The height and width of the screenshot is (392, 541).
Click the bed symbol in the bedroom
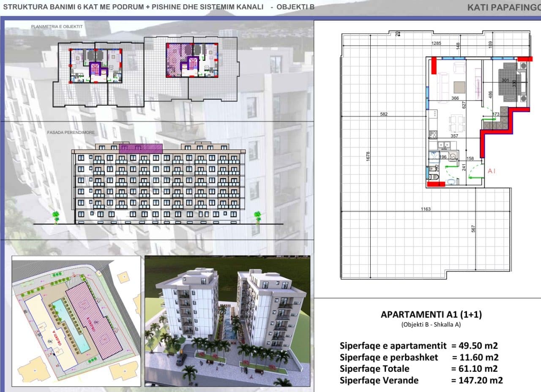508,83
